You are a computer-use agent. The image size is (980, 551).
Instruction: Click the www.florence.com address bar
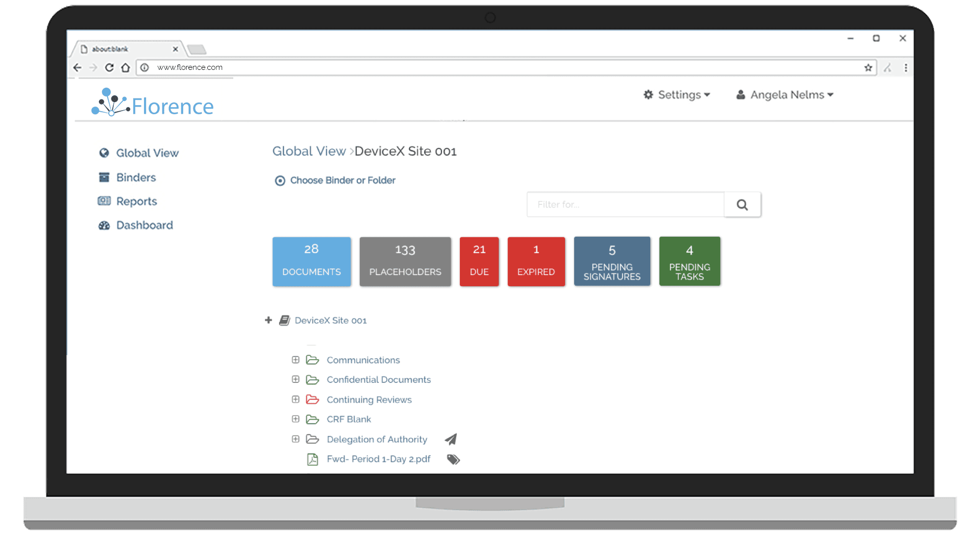(505, 67)
